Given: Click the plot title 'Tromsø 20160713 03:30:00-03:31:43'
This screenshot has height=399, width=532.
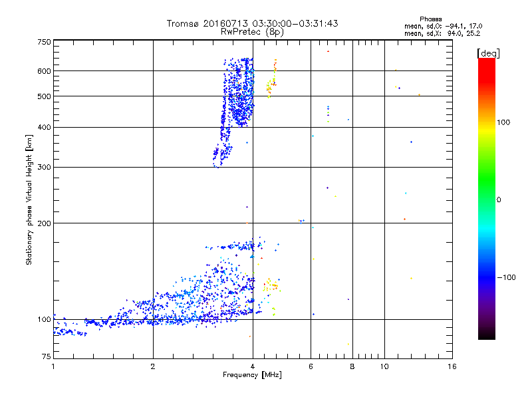Looking at the screenshot, I should point(252,23).
